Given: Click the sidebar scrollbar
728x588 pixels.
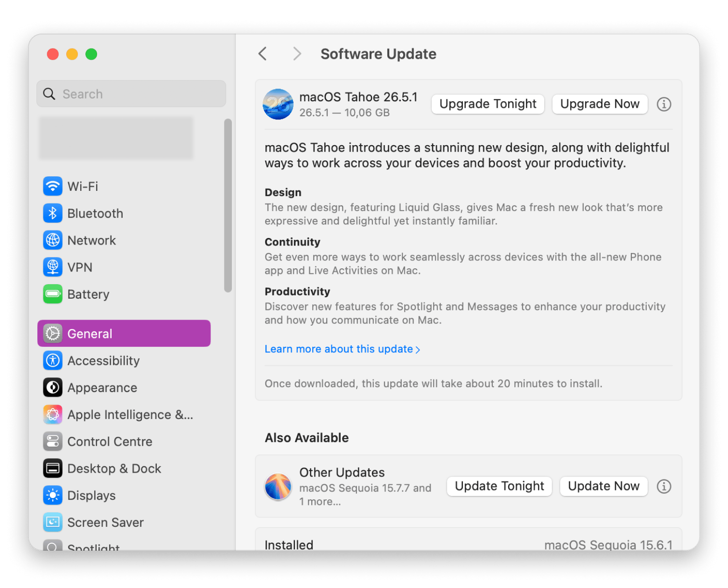Looking at the screenshot, I should pos(228,205).
